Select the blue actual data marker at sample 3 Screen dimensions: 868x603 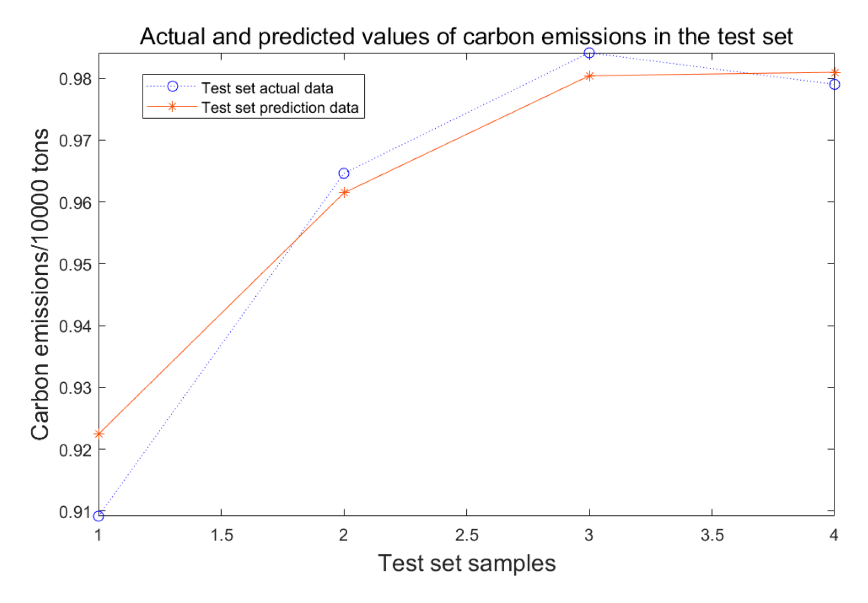pos(589,53)
